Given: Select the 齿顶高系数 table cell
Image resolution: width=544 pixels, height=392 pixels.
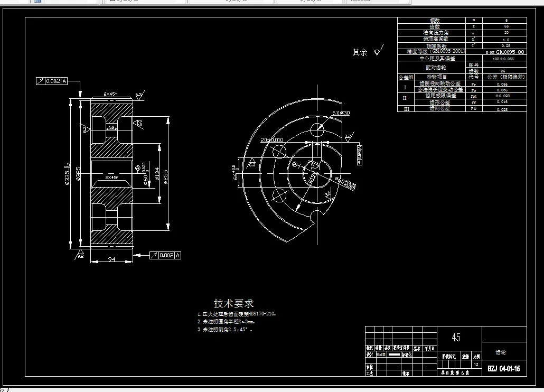Looking at the screenshot, I should 432,39.
